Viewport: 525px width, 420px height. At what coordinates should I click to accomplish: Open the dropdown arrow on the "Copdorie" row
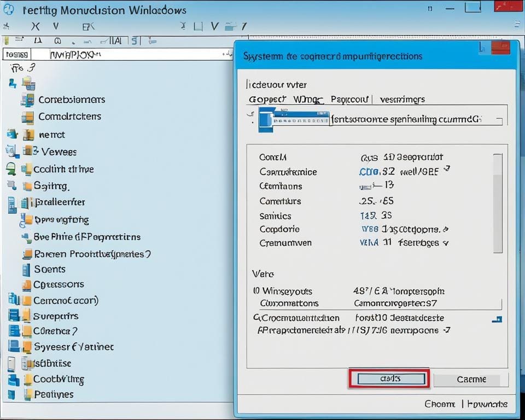(x=445, y=230)
